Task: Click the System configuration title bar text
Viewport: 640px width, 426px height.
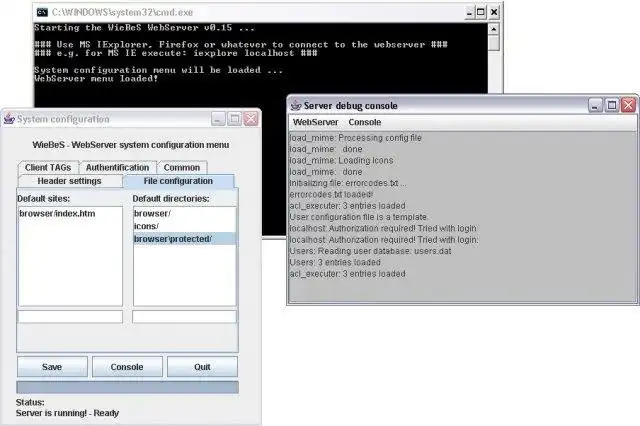Action: click(63, 119)
